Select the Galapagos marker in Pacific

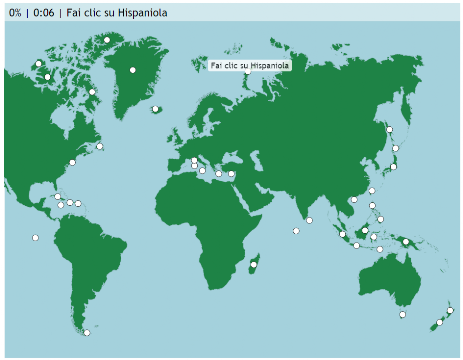[35, 238]
